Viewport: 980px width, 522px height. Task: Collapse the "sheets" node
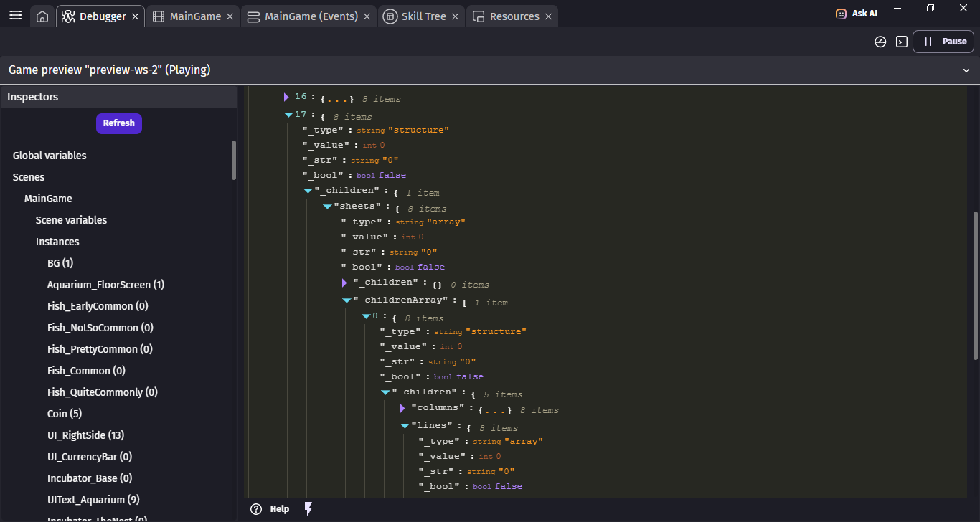[x=327, y=207]
